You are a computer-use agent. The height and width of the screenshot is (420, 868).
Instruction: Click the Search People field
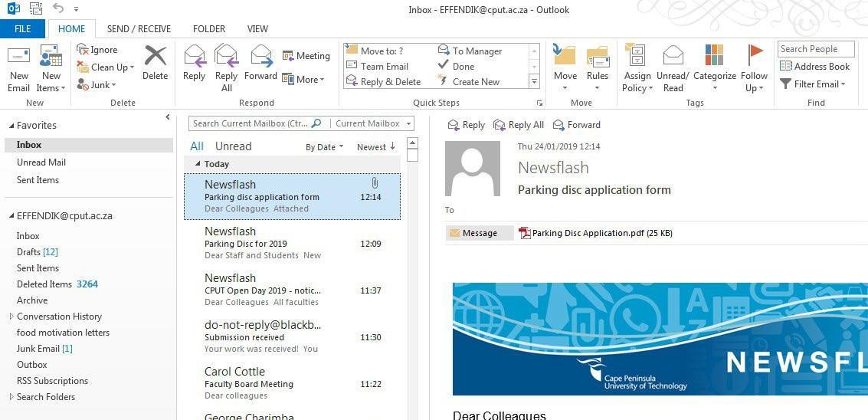pos(815,49)
